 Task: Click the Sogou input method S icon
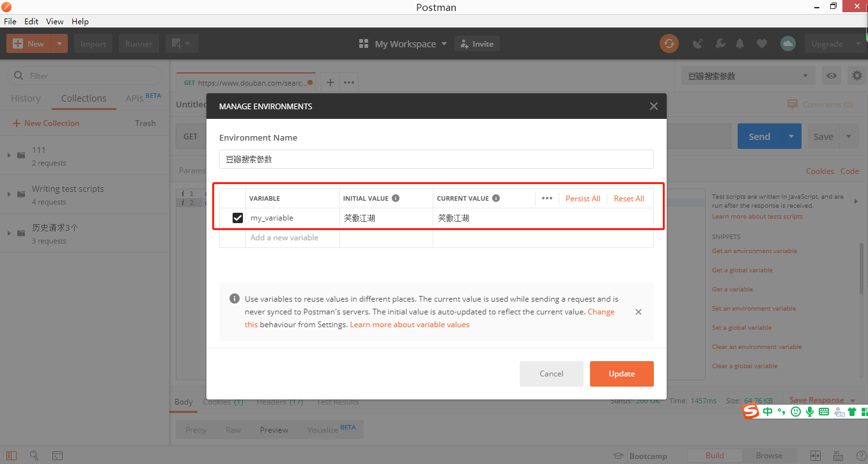click(750, 412)
